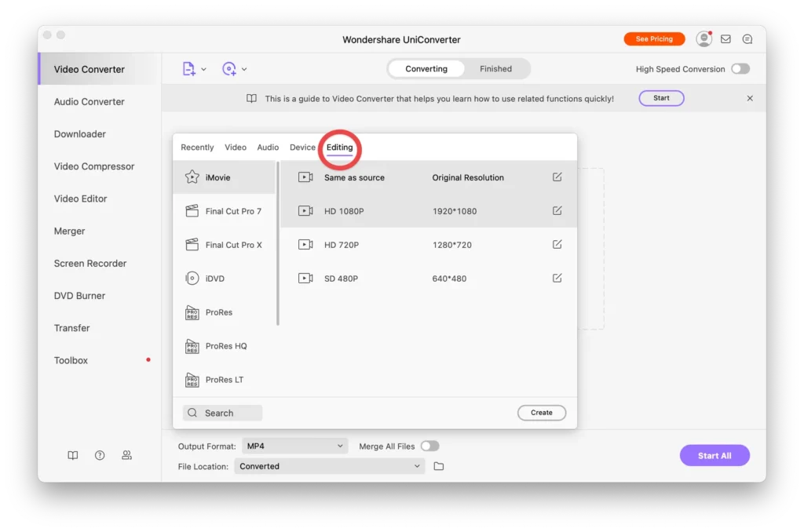Select the Recently format tab
The image size is (804, 532).
coord(197,147)
